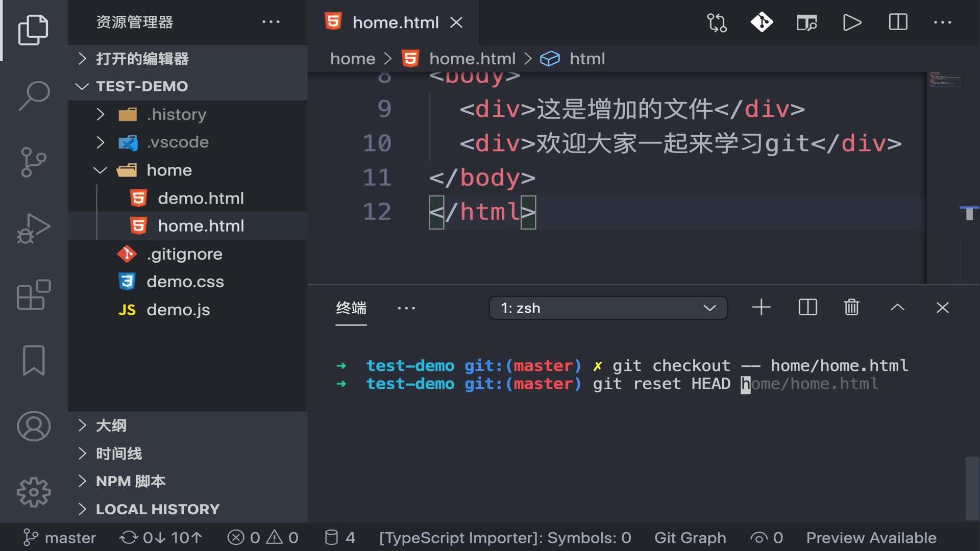
Task: Open demo.css in the explorer
Action: (x=185, y=282)
